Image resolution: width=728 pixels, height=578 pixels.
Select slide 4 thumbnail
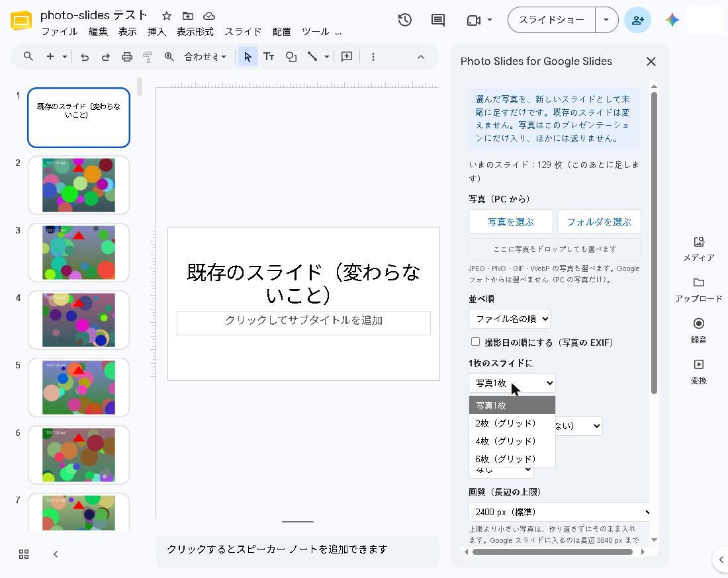click(x=79, y=320)
